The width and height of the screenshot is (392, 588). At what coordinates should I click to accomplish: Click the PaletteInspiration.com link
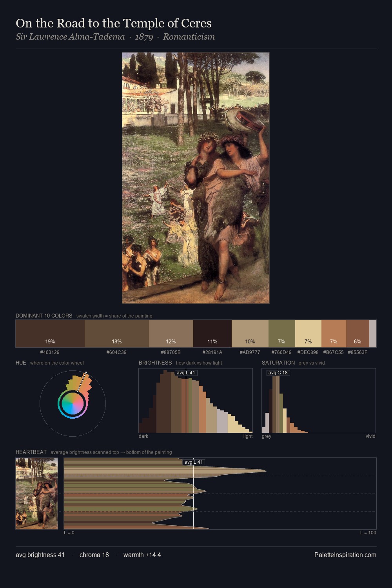345,555
